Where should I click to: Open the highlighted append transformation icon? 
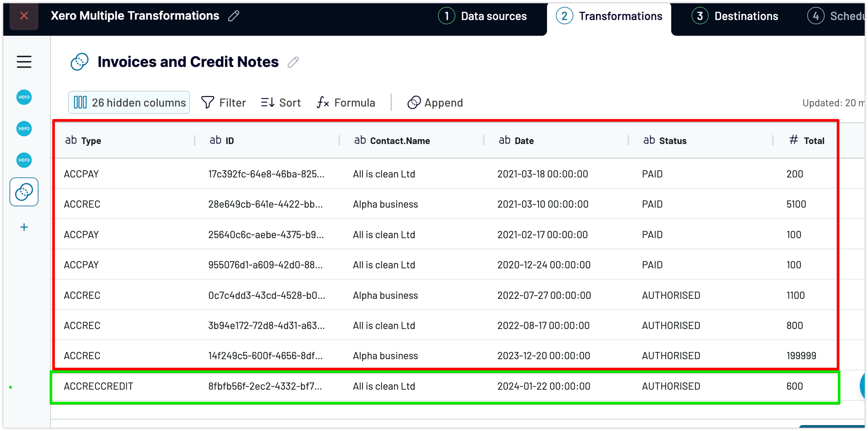click(24, 192)
